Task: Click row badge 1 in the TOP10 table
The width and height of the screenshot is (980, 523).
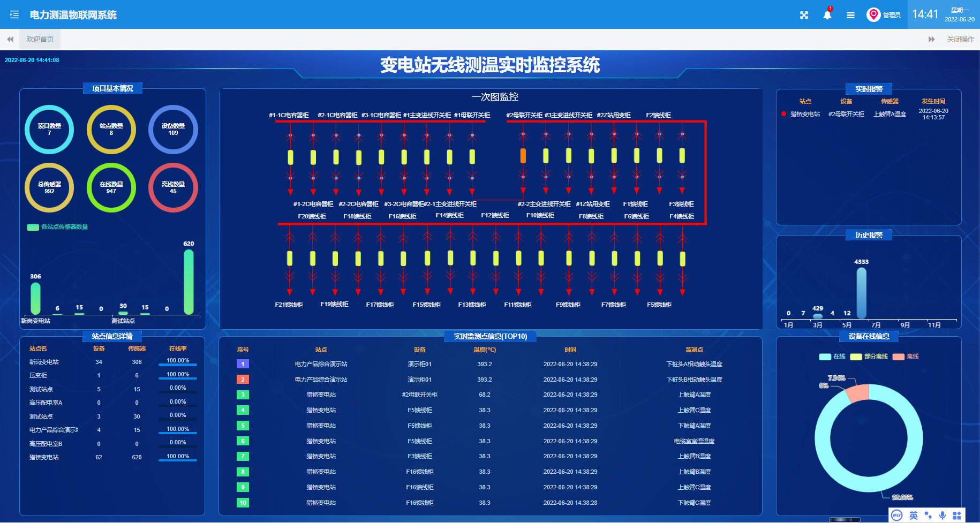Action: coord(243,363)
